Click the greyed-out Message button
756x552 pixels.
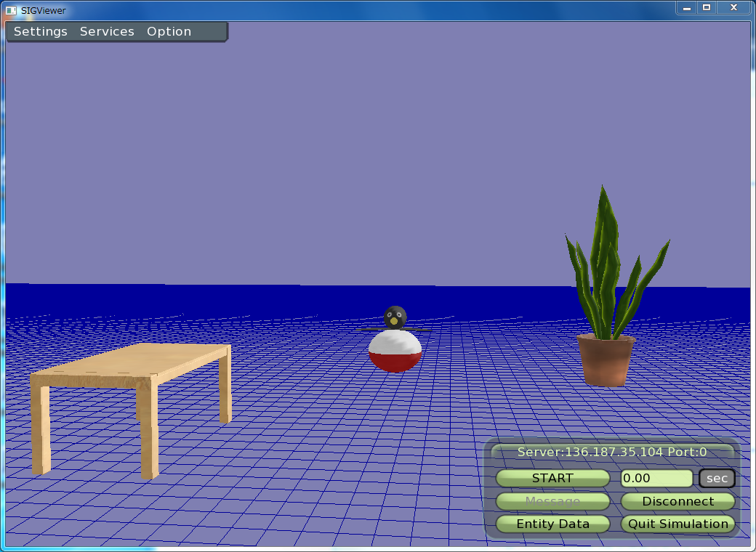pyautogui.click(x=552, y=501)
